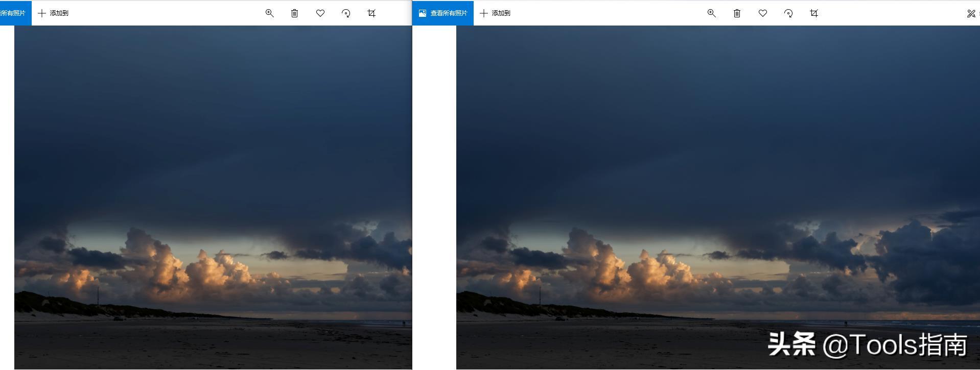Rotate the photo in the left window
Image resolution: width=980 pixels, height=370 pixels.
[x=346, y=13]
